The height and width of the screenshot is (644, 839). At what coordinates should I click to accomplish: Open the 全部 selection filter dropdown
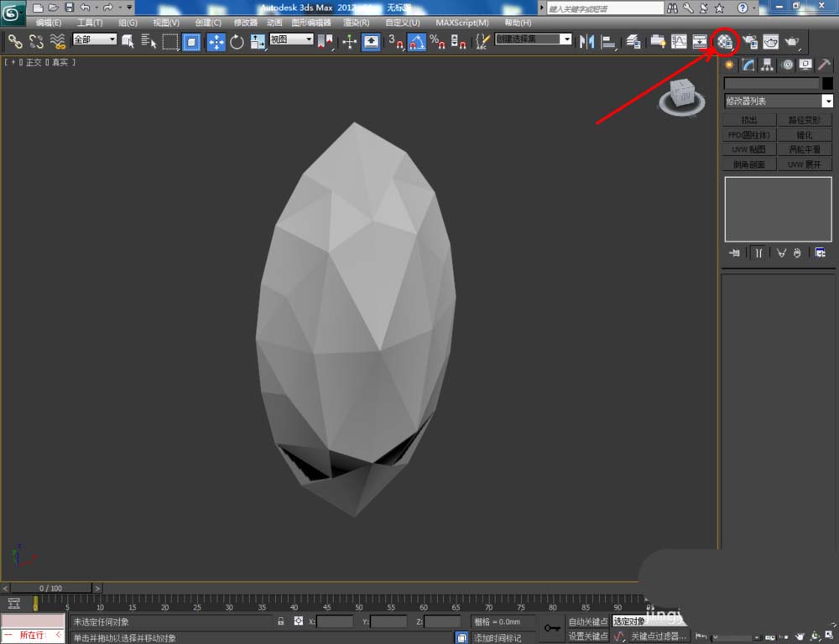(94, 39)
